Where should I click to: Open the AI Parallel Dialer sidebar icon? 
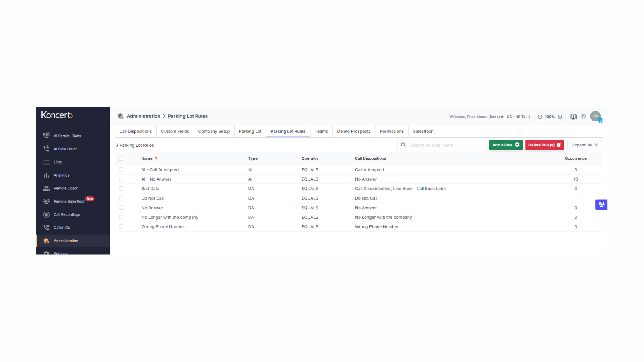pos(46,136)
